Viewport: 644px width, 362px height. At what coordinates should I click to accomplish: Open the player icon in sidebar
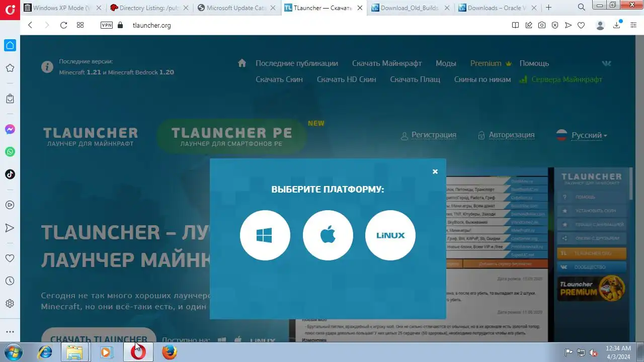[10, 205]
